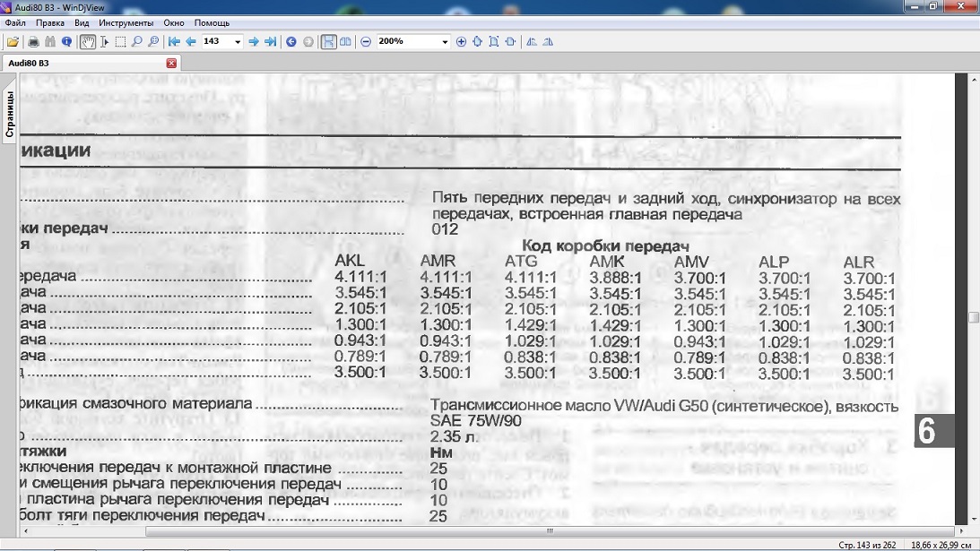Rotate the page left
980x551 pixels.
click(x=532, y=42)
